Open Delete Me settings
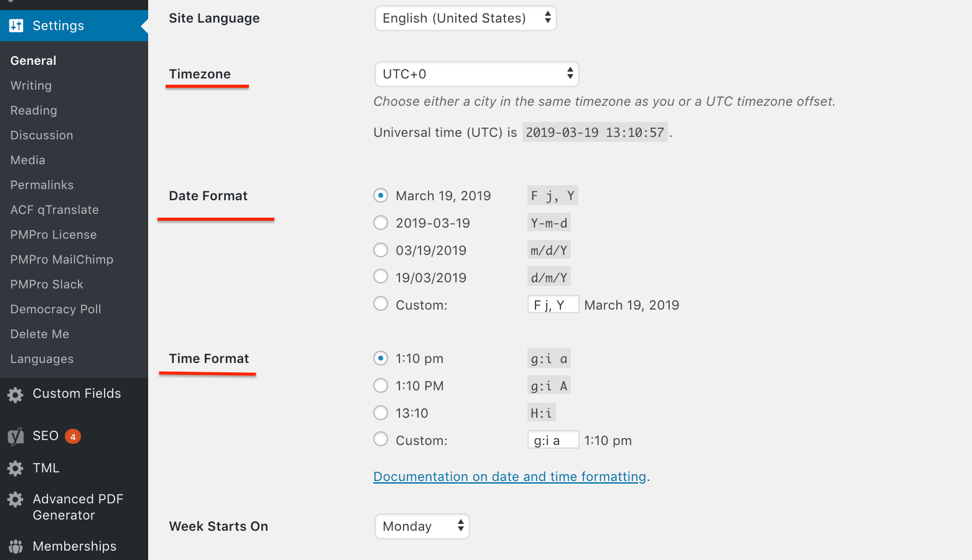The image size is (972, 560). (40, 334)
